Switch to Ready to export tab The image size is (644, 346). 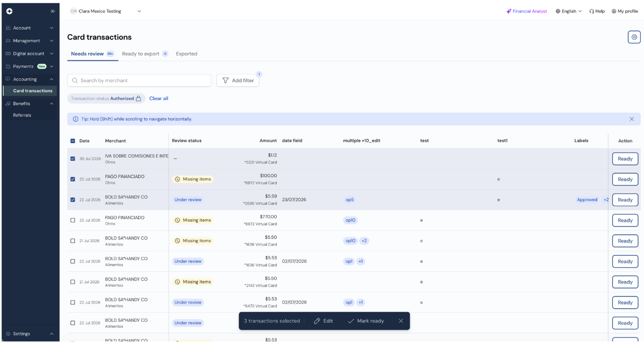point(145,54)
